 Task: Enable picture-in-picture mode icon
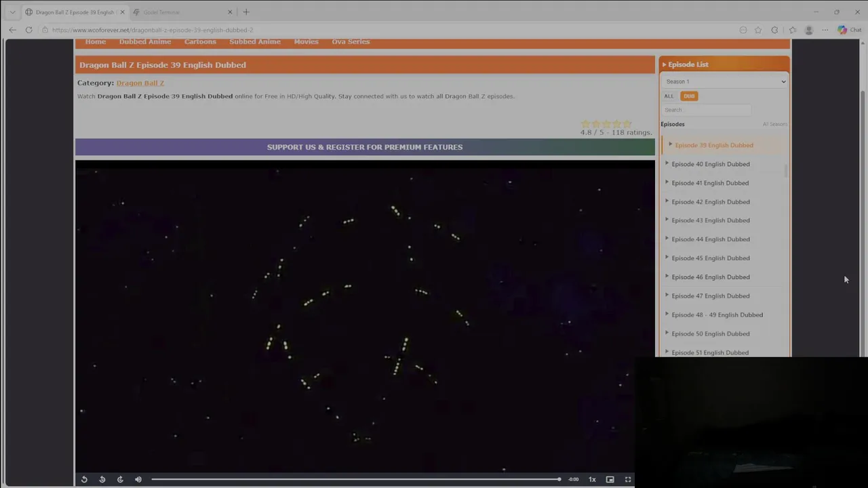(610, 479)
